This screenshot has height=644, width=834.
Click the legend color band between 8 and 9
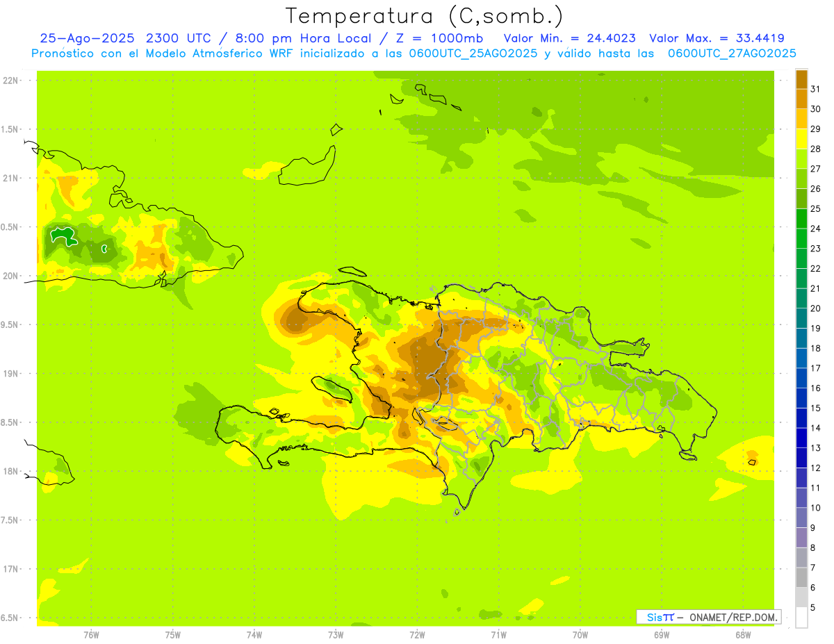pos(801,538)
